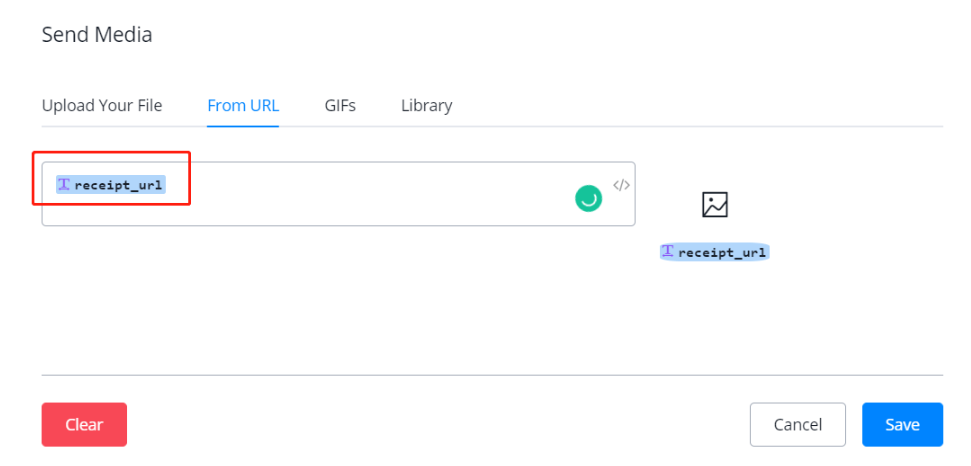Click text-type icon in URL field's receipt_url chip

tap(64, 185)
